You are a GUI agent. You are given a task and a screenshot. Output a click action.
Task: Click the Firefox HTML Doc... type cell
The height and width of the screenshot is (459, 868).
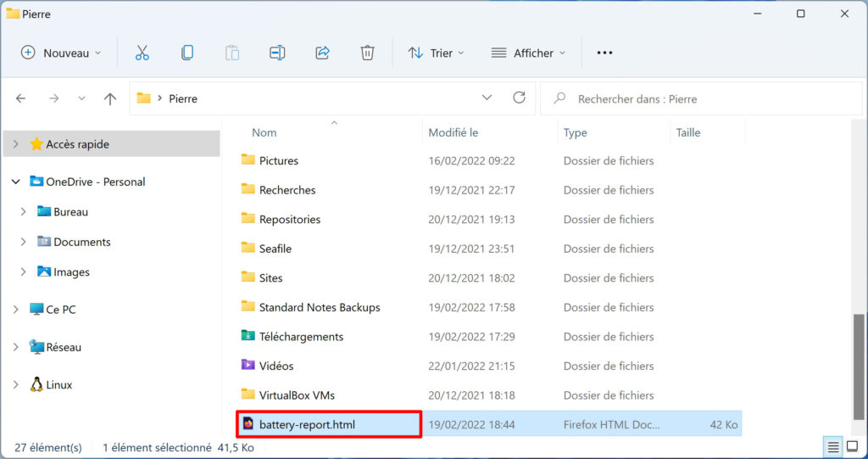(612, 424)
